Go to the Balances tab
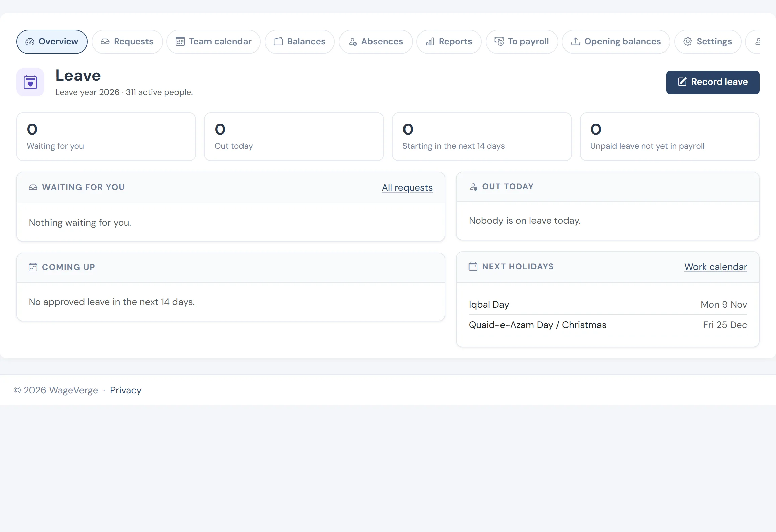This screenshot has width=776, height=532. pyautogui.click(x=300, y=42)
